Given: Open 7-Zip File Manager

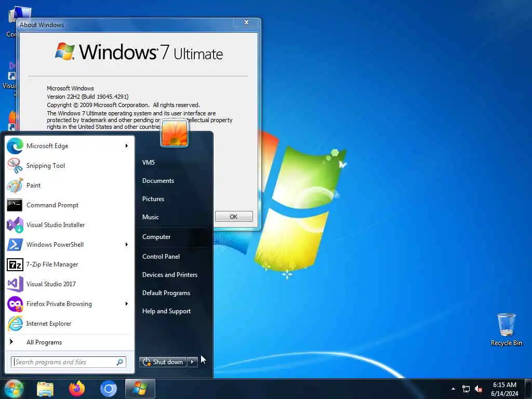Looking at the screenshot, I should 70,264.
